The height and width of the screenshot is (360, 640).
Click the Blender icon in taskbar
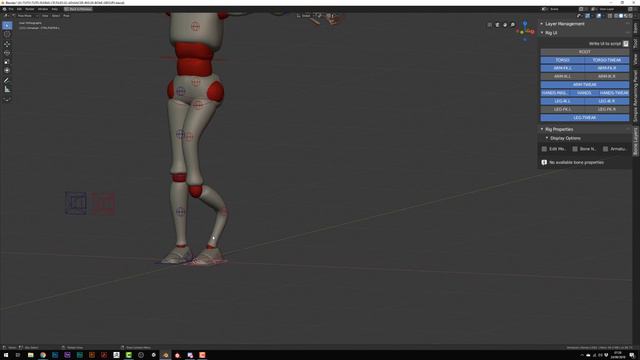(x=165, y=355)
